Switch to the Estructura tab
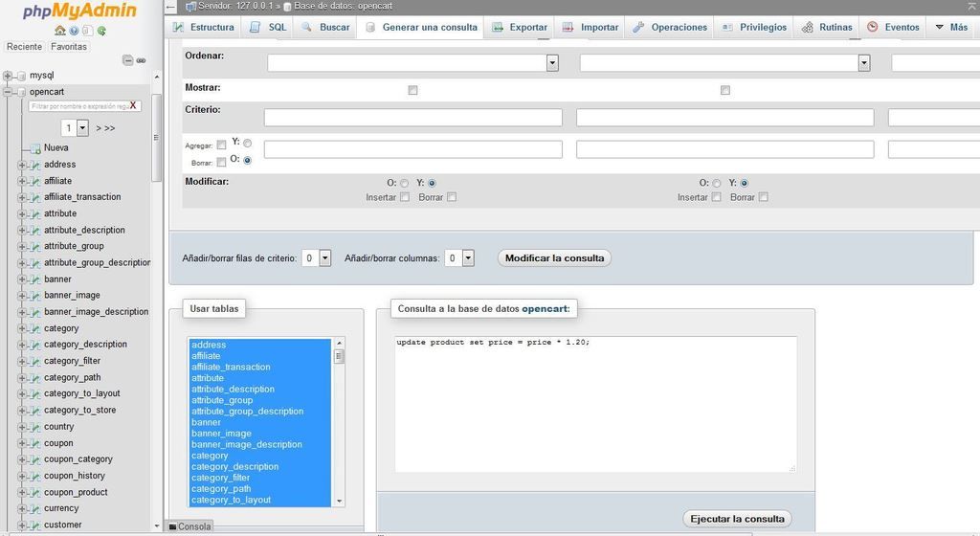 (x=204, y=27)
